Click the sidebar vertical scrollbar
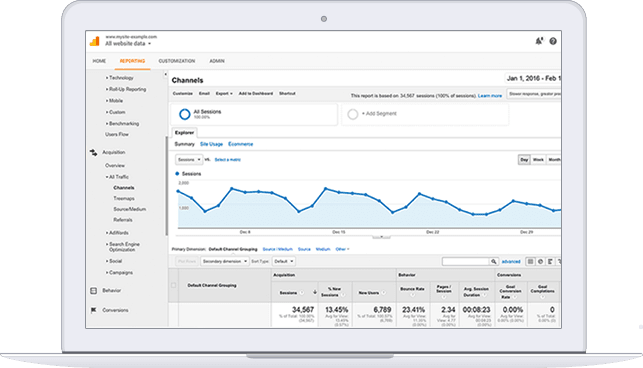Viewport: 643px width, 368px height. click(x=166, y=186)
